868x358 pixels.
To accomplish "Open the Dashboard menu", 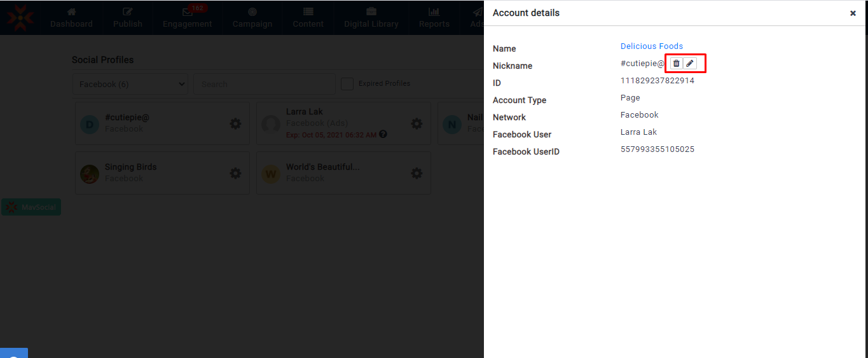I will coord(71,18).
